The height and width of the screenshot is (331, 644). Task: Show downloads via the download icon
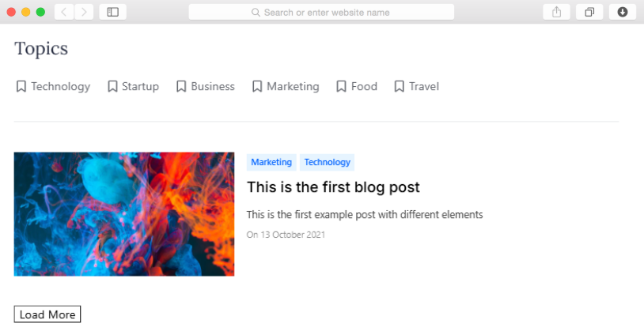click(623, 12)
